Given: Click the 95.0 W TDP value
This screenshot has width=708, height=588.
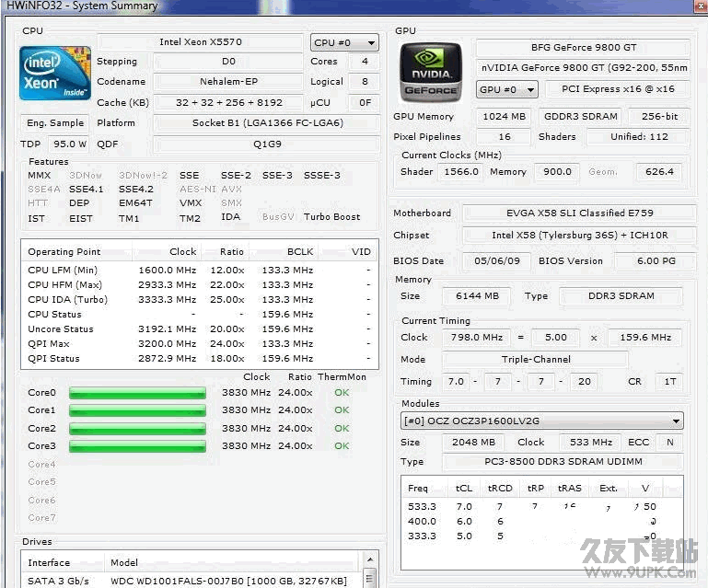Looking at the screenshot, I should [x=70, y=144].
